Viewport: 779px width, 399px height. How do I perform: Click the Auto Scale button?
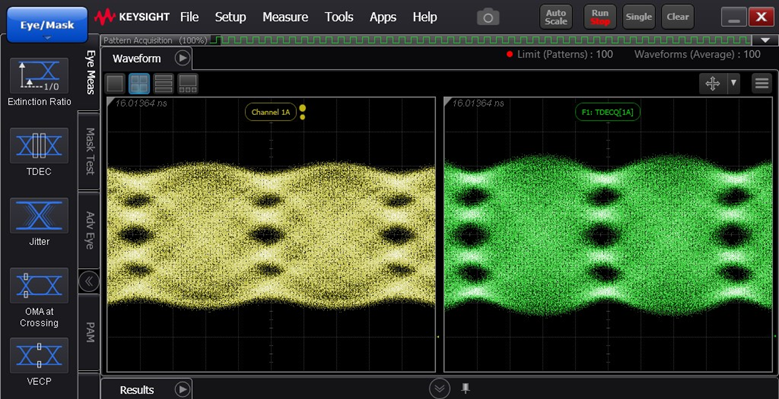pyautogui.click(x=556, y=17)
